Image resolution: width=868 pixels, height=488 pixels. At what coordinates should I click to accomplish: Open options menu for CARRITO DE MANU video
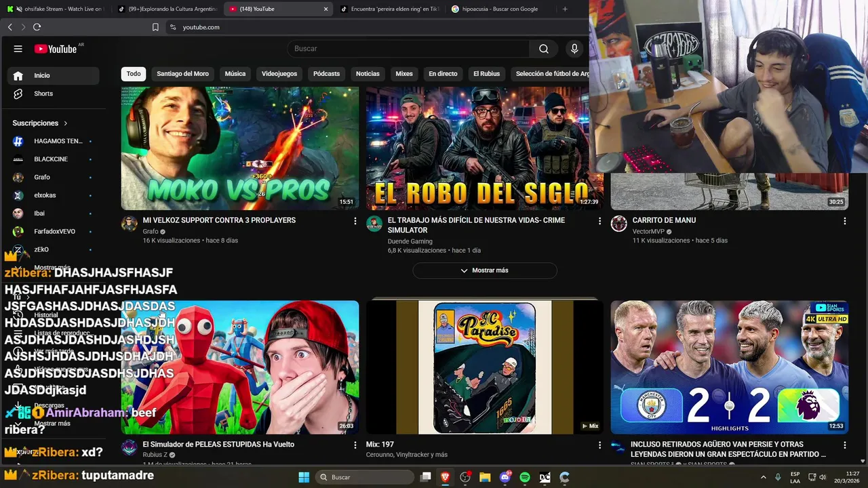pyautogui.click(x=844, y=221)
